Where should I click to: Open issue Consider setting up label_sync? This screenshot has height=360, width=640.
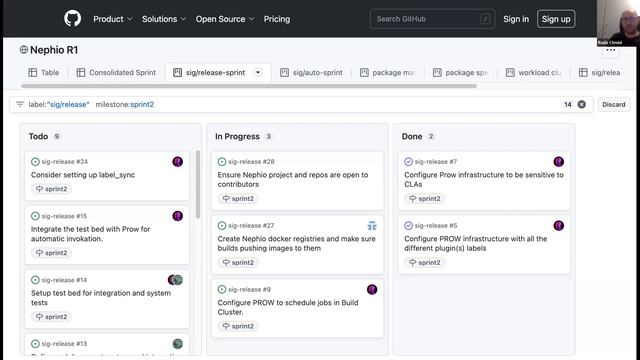click(83, 175)
